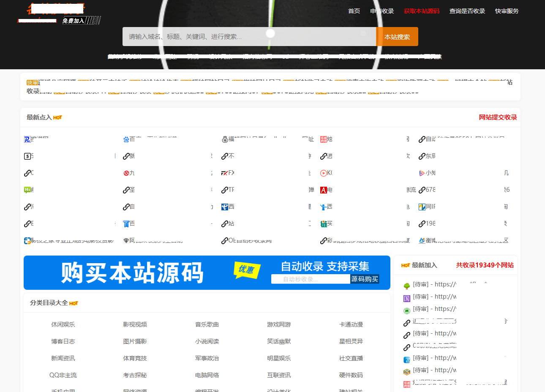The height and width of the screenshot is (392, 545).
Task: Open the 申请收录 menu item
Action: pos(382,11)
